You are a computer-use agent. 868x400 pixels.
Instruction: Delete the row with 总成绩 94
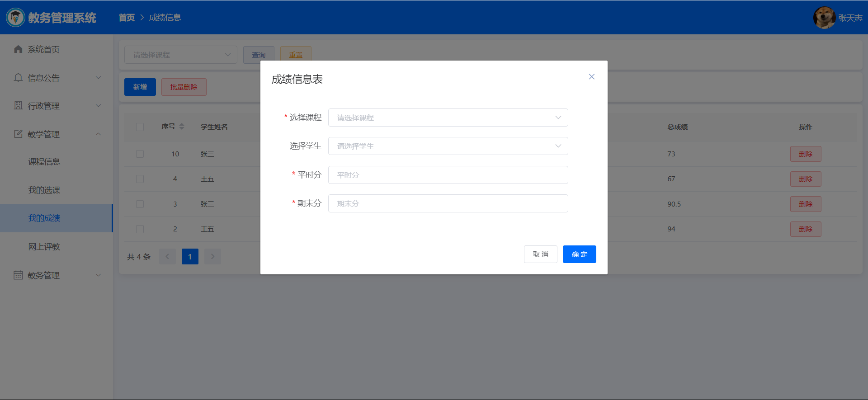tap(806, 229)
